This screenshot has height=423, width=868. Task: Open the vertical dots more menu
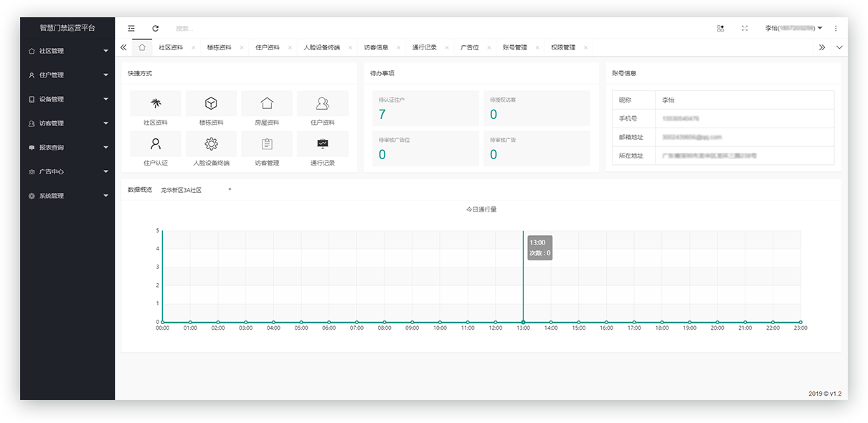[x=836, y=28]
